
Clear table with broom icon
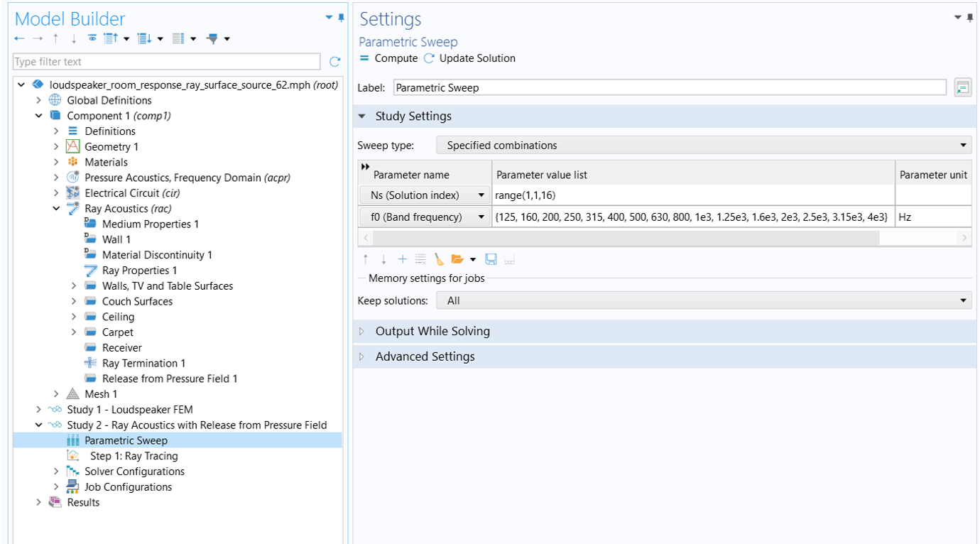pos(440,260)
